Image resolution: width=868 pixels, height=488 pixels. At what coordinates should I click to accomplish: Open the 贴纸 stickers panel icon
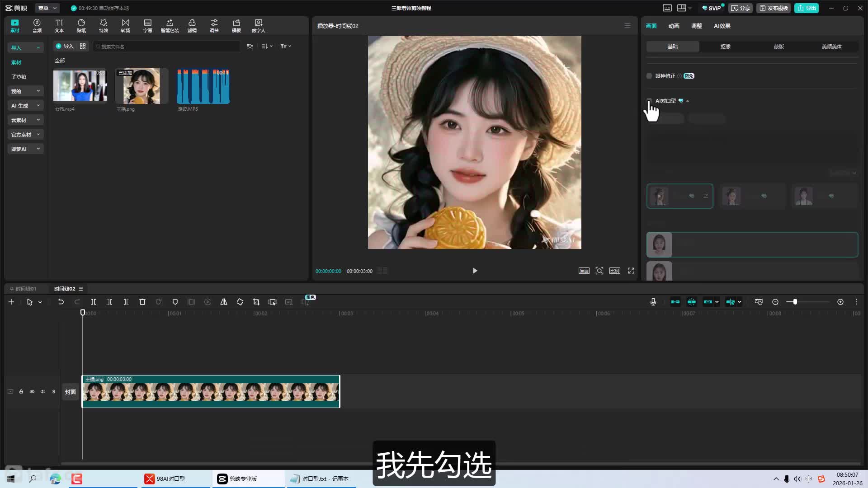coord(81,25)
